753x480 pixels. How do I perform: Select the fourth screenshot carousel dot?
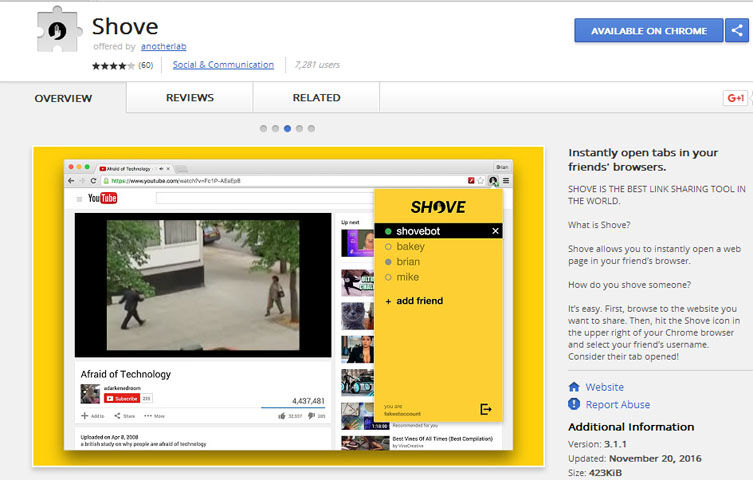(x=299, y=129)
